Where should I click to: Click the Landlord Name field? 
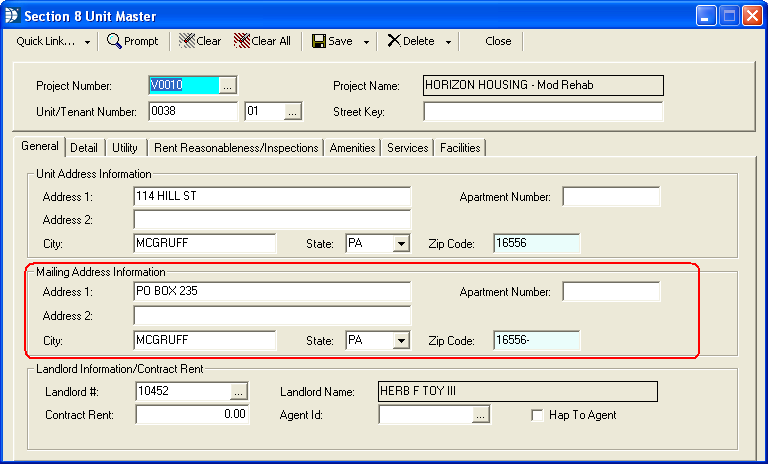[x=518, y=391]
